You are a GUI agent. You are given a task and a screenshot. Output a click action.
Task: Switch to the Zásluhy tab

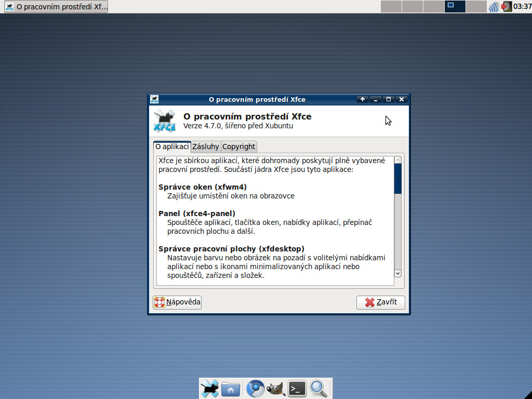tap(206, 147)
